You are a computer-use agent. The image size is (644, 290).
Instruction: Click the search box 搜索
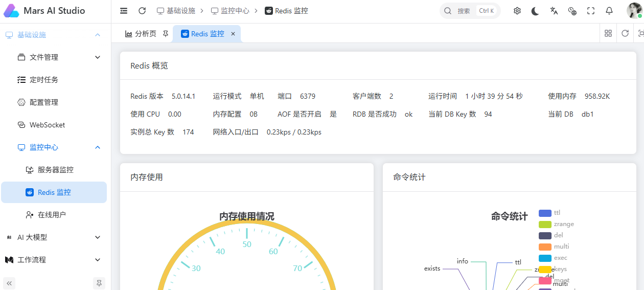[470, 11]
